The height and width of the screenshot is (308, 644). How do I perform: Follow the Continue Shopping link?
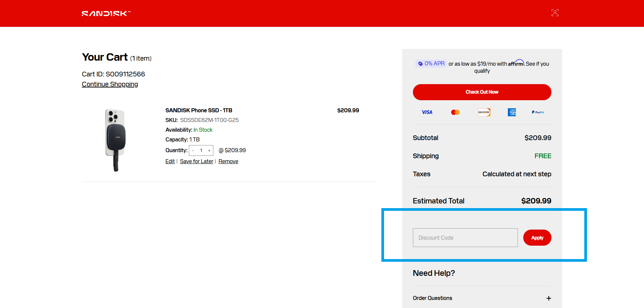110,84
